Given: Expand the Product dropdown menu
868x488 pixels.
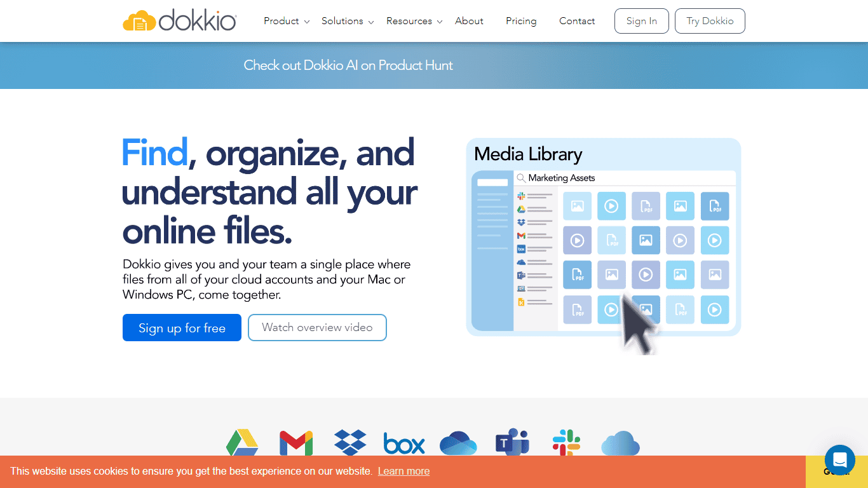Looking at the screenshot, I should coord(287,21).
